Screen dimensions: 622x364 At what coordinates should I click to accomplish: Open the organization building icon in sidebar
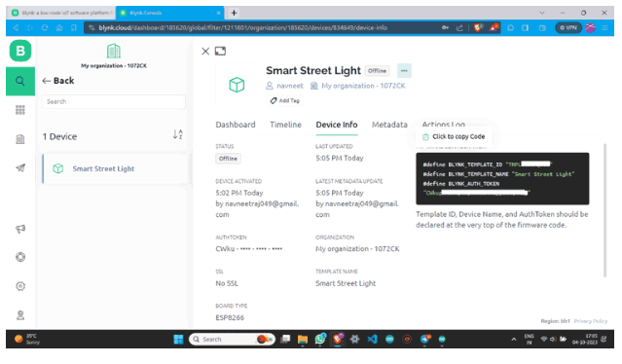tap(20, 139)
